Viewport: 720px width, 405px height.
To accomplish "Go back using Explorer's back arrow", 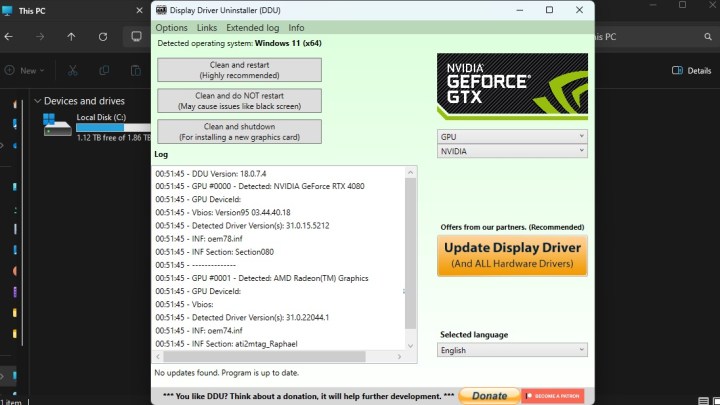I will 8,37.
